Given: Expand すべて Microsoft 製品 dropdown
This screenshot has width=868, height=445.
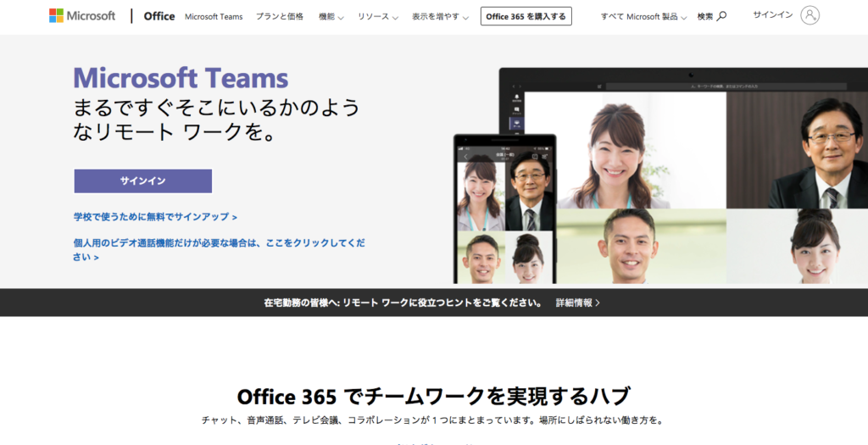Looking at the screenshot, I should 644,17.
